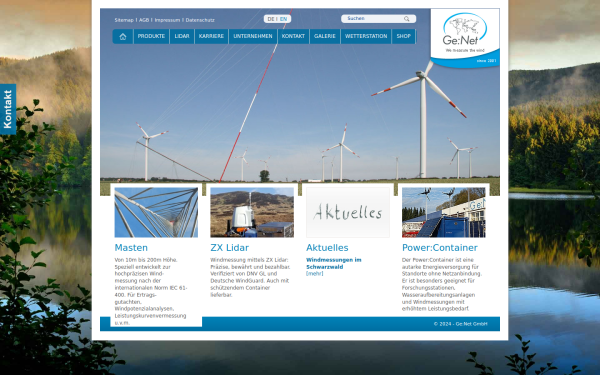Click the Power:Container photo thumbnail
600x375 pixels.
click(444, 212)
